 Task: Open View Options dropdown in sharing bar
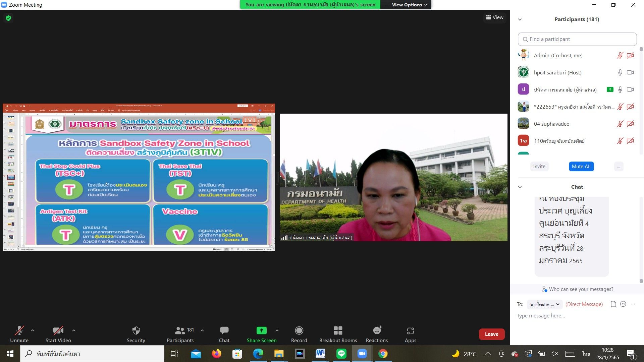(409, 5)
